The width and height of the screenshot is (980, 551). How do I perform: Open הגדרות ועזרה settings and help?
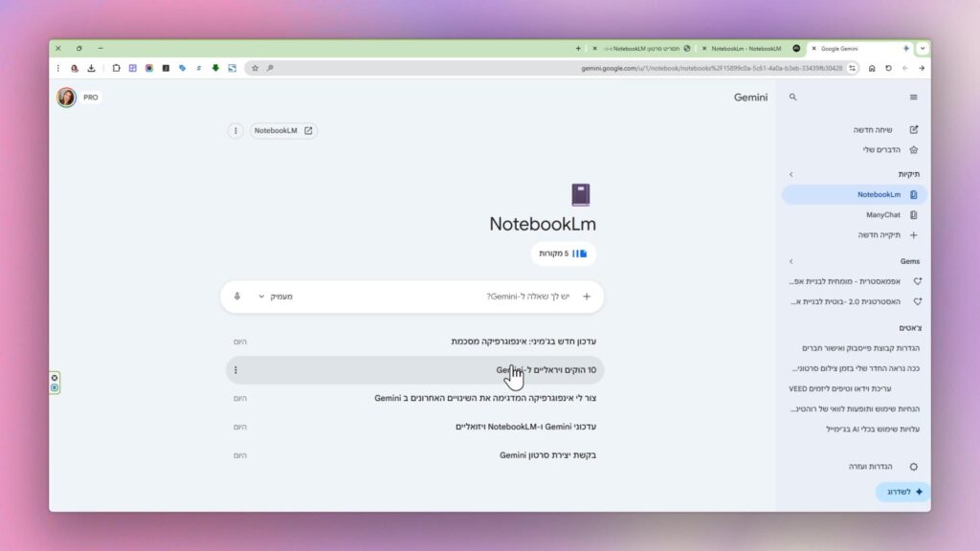tap(882, 467)
